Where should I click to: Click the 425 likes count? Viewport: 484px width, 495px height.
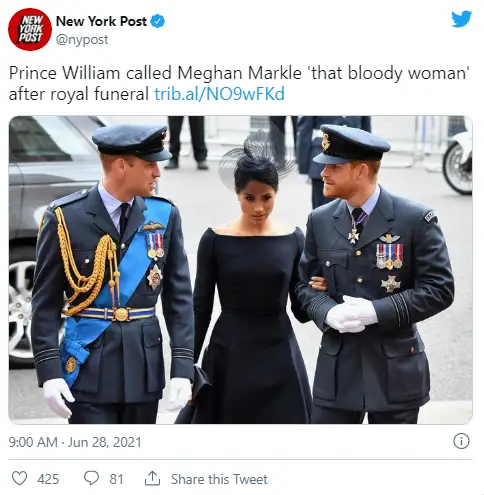tap(48, 479)
